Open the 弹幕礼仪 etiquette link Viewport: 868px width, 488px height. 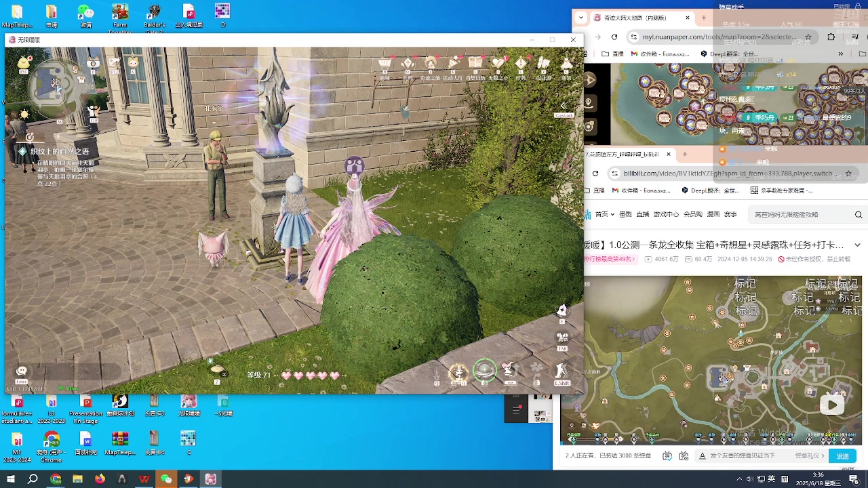pyautogui.click(x=810, y=456)
